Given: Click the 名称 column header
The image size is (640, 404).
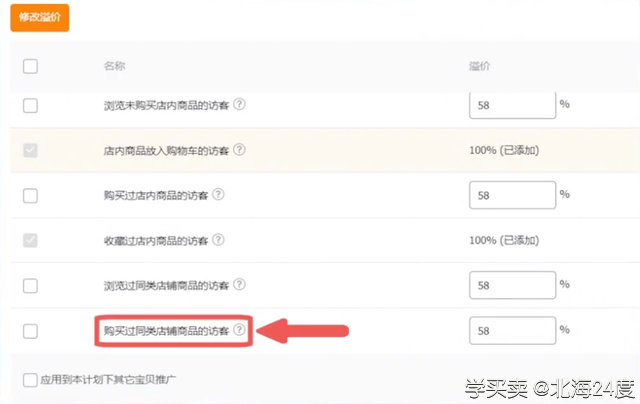Looking at the screenshot, I should 114,66.
